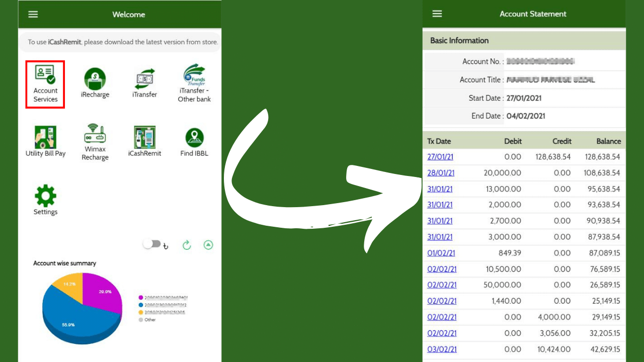
Task: Click the Tx Date column header
Action: [x=439, y=141]
